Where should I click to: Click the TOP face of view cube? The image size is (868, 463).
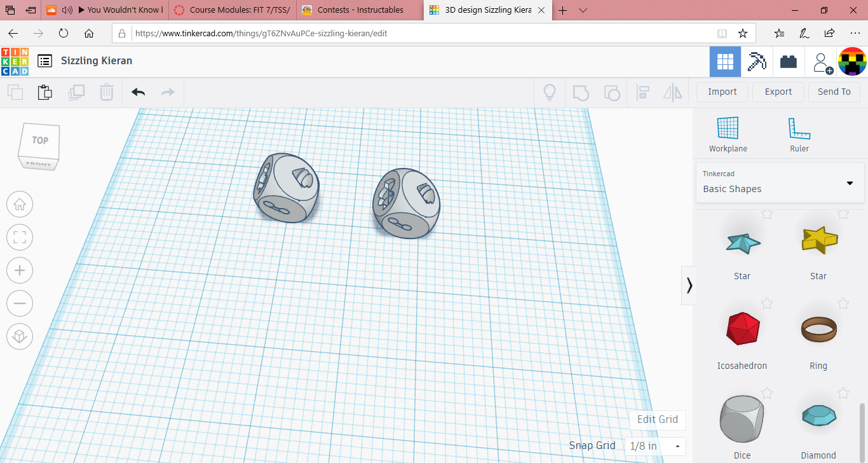pyautogui.click(x=40, y=140)
